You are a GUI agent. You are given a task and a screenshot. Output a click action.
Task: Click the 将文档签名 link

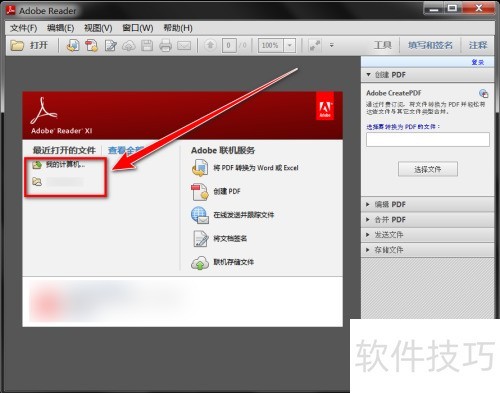[230, 238]
